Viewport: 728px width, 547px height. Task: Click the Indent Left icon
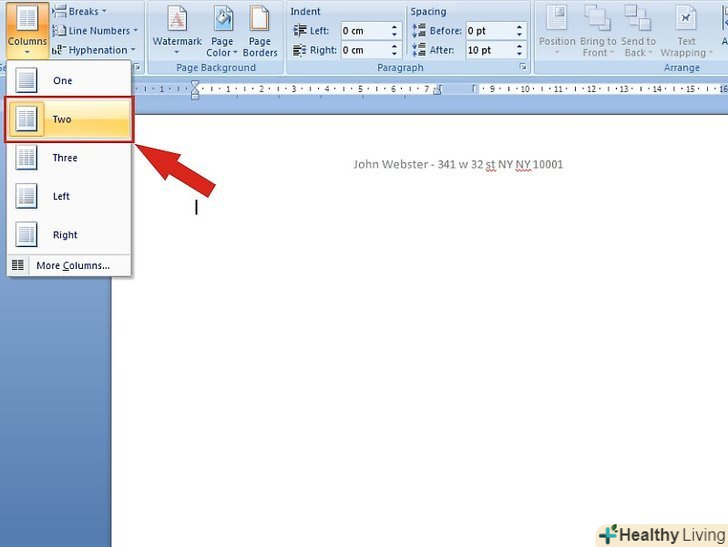(300, 31)
